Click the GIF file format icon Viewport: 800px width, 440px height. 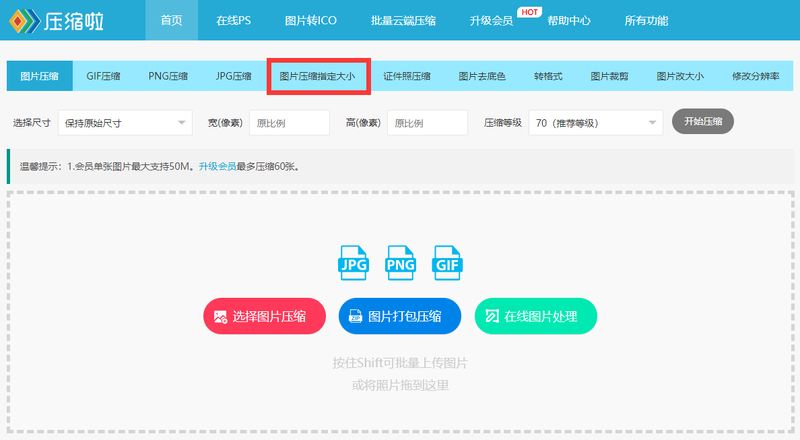tap(447, 263)
